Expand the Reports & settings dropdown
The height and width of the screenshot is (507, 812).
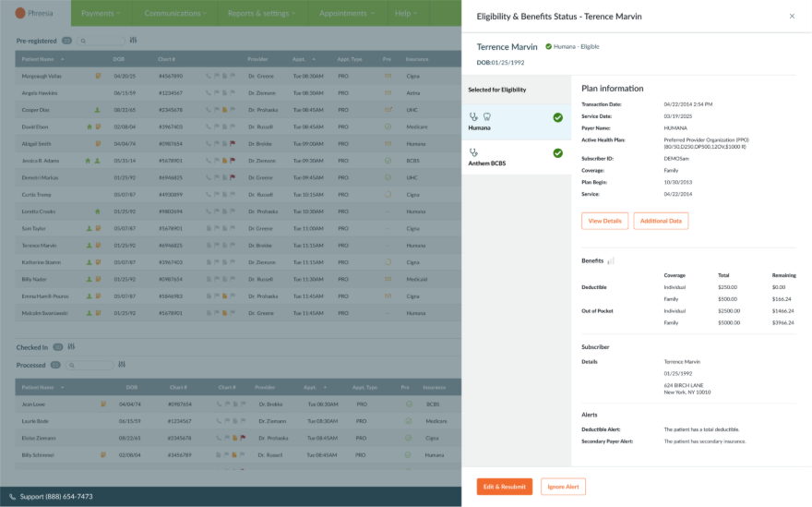click(262, 13)
